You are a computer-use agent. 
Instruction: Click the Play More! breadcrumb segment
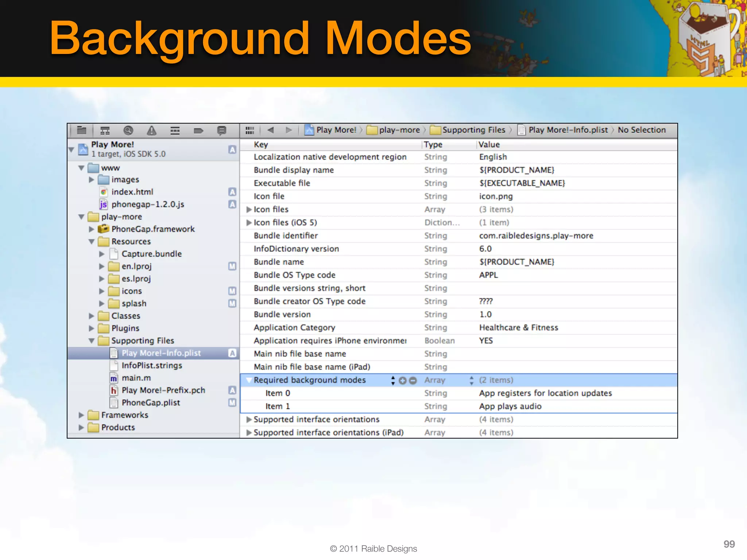(330, 130)
